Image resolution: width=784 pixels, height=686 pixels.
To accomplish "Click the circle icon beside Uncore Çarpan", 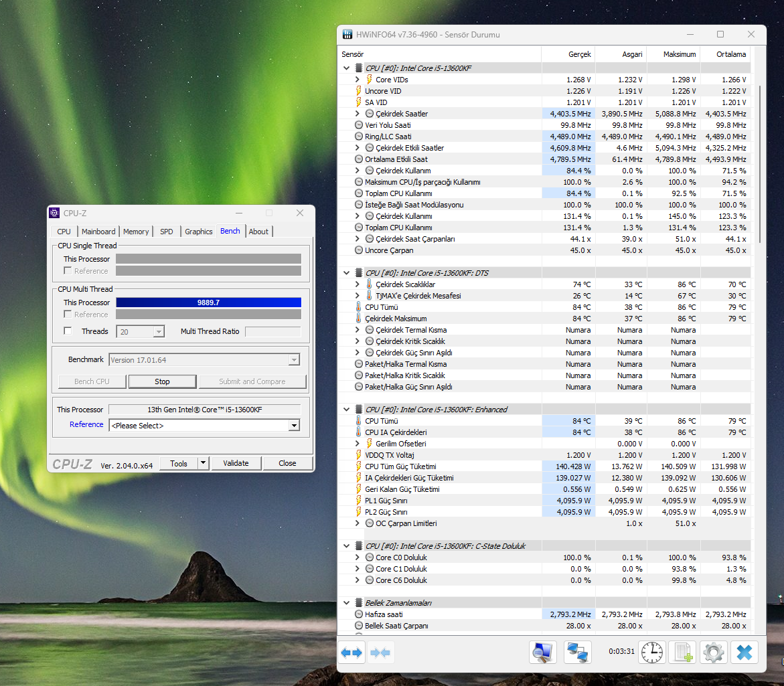I will click(x=358, y=250).
